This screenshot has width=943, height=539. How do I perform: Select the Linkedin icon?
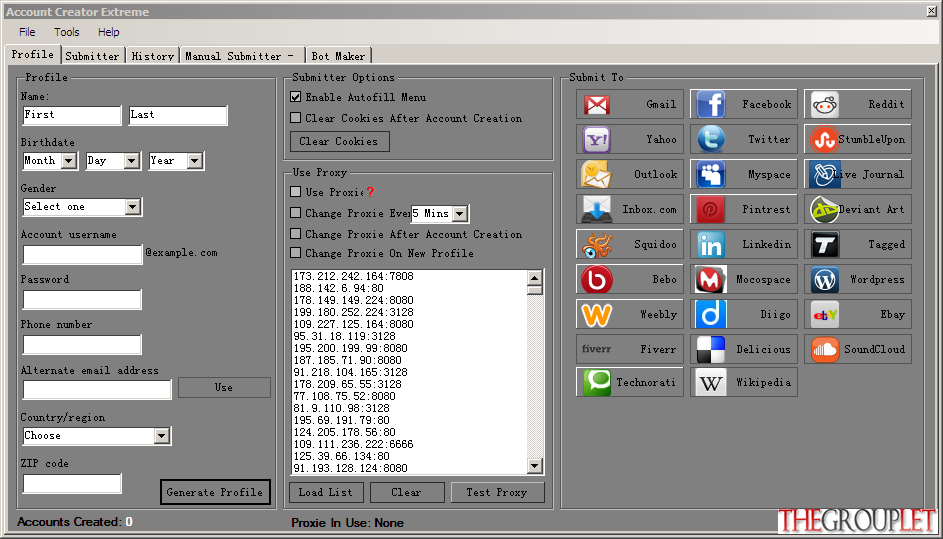[711, 244]
